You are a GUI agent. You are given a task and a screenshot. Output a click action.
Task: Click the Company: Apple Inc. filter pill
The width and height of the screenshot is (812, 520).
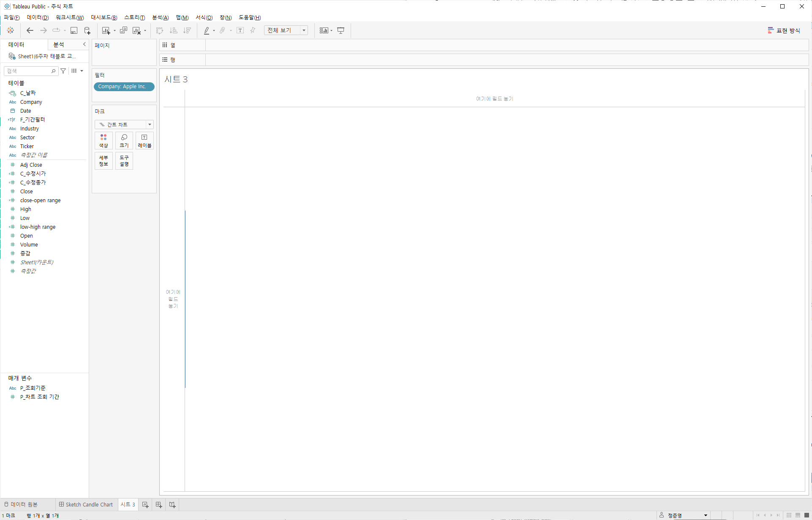point(124,87)
